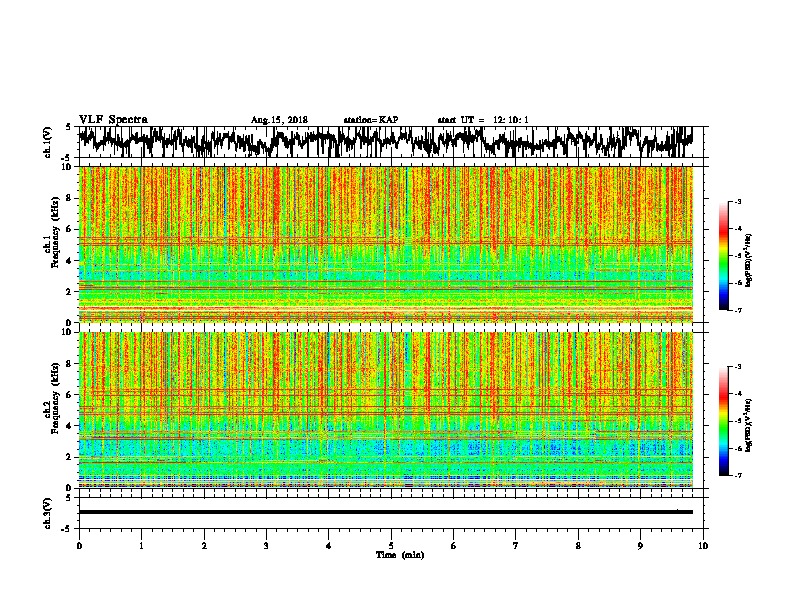This screenshot has height=612, width=792.
Task: Click the time axis tick label "10"
Action: (x=703, y=546)
